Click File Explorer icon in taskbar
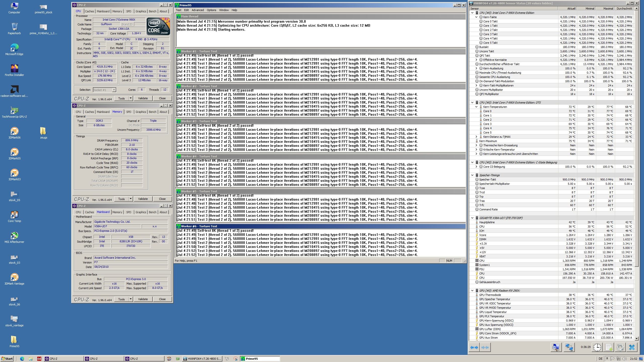This screenshot has height=362, width=644. coord(30,359)
